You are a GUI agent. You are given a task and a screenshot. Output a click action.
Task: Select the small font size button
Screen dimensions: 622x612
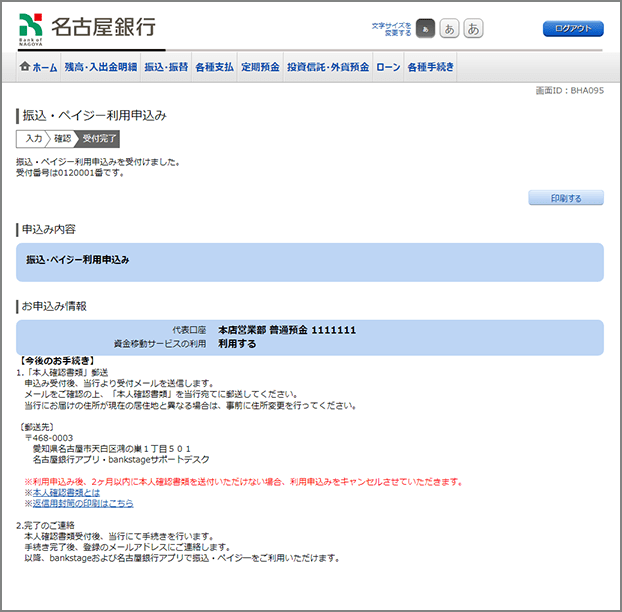(x=425, y=29)
